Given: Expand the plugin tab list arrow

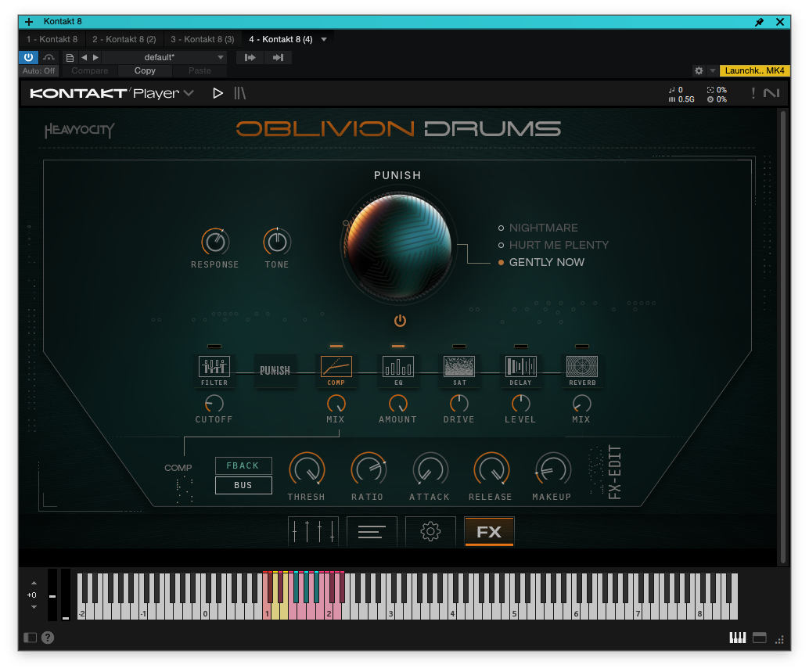Looking at the screenshot, I should click(x=324, y=39).
